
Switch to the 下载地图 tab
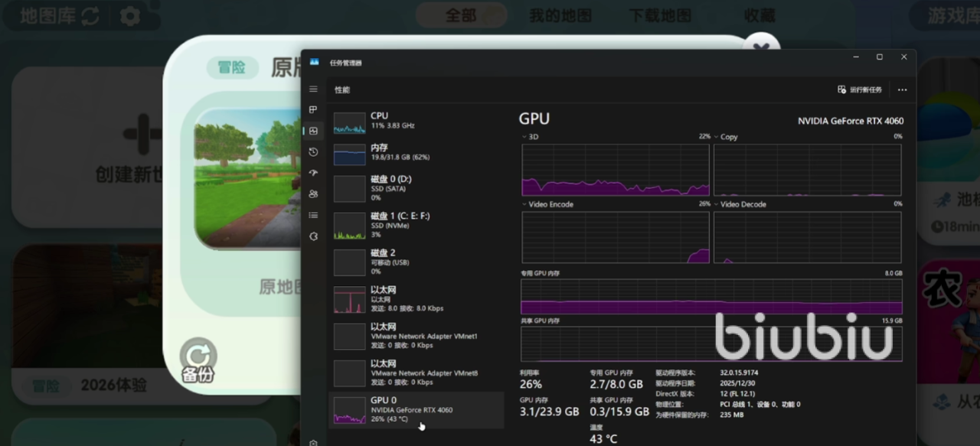point(660,16)
